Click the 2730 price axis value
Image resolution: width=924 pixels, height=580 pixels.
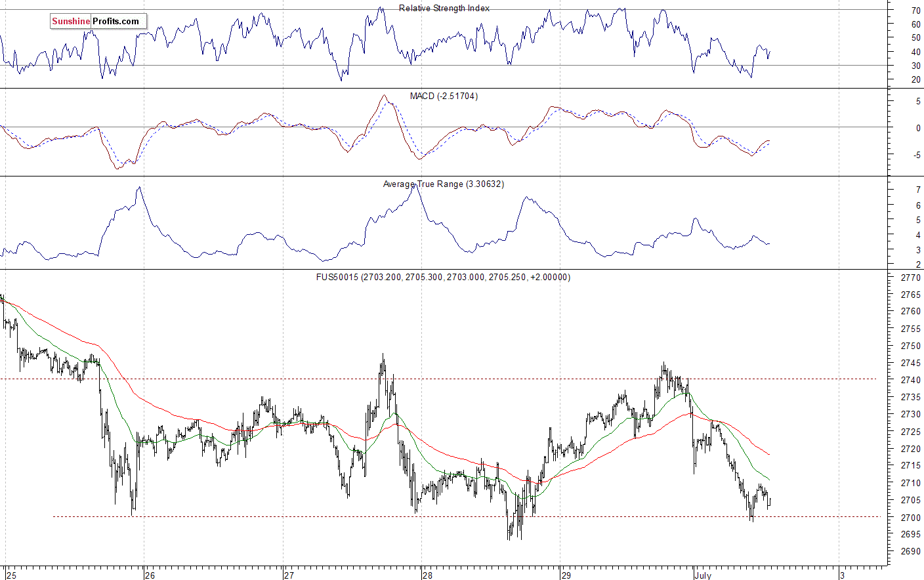pos(910,415)
